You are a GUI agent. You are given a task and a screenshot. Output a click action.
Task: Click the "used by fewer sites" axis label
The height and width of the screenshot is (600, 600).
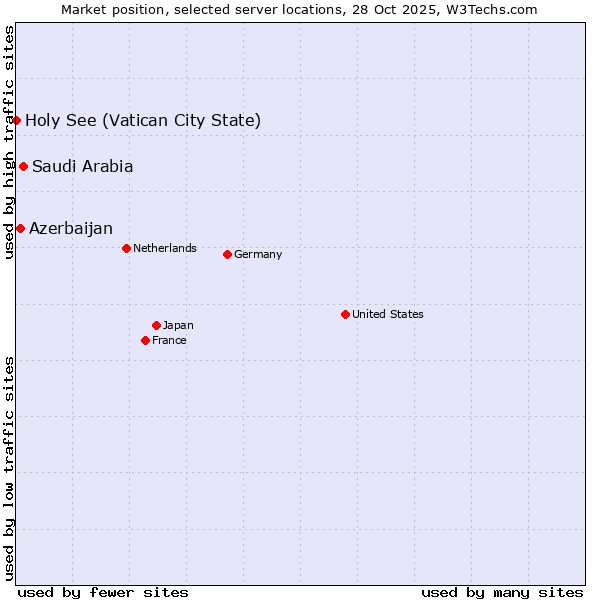103,592
